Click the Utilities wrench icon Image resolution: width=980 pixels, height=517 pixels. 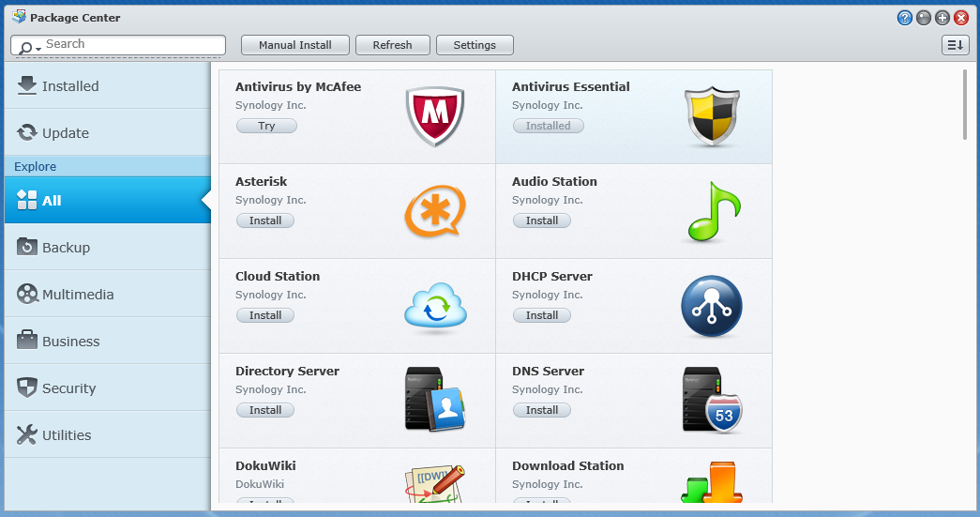pos(27,434)
